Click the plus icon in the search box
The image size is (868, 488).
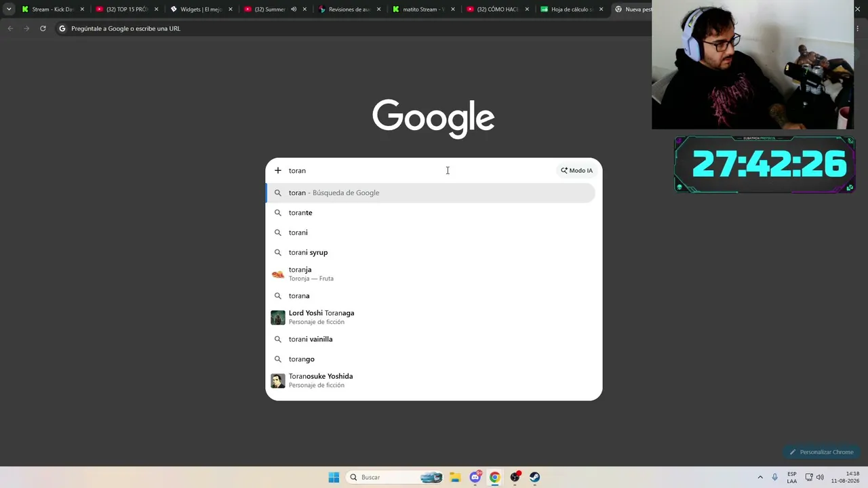click(277, 171)
